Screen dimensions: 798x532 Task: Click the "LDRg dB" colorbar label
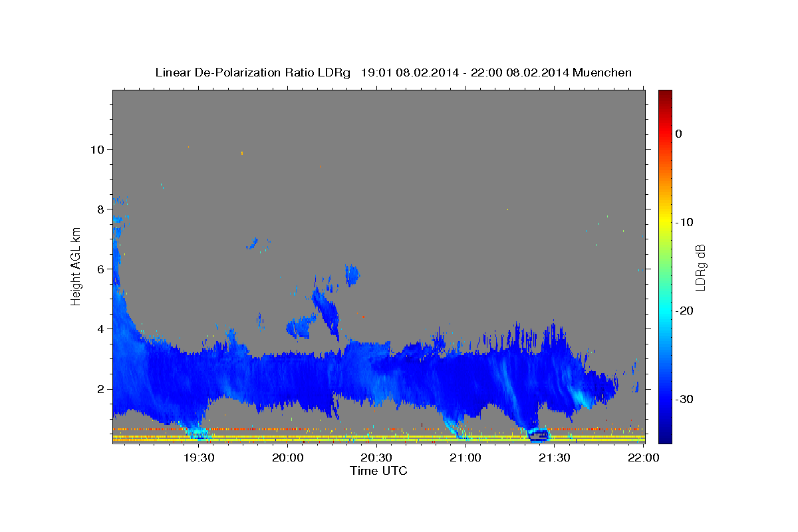pyautogui.click(x=700, y=267)
